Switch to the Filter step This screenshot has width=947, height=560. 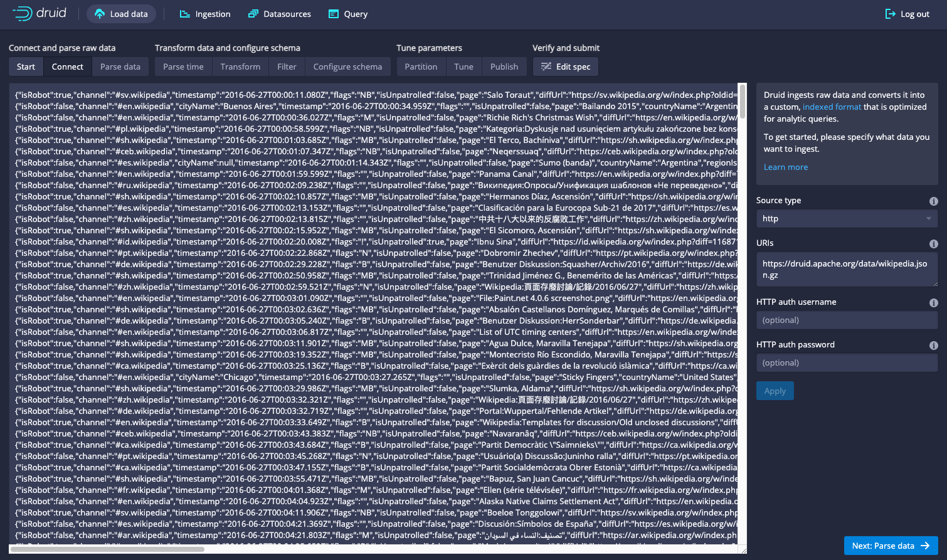click(x=287, y=66)
